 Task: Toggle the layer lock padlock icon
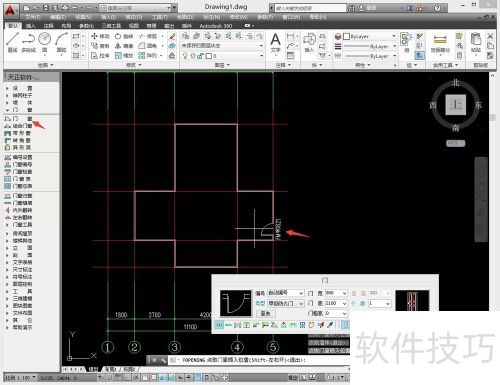tap(200, 56)
